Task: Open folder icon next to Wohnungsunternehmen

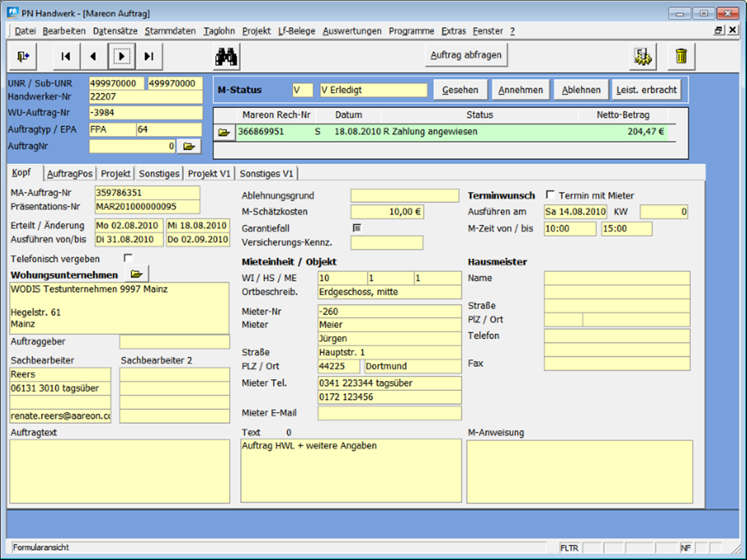Action: click(136, 275)
